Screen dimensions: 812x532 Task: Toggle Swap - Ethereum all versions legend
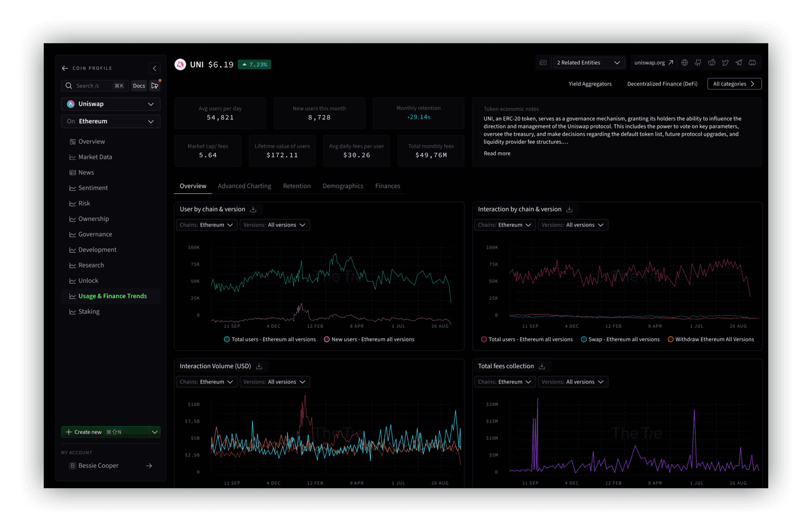[x=620, y=340]
